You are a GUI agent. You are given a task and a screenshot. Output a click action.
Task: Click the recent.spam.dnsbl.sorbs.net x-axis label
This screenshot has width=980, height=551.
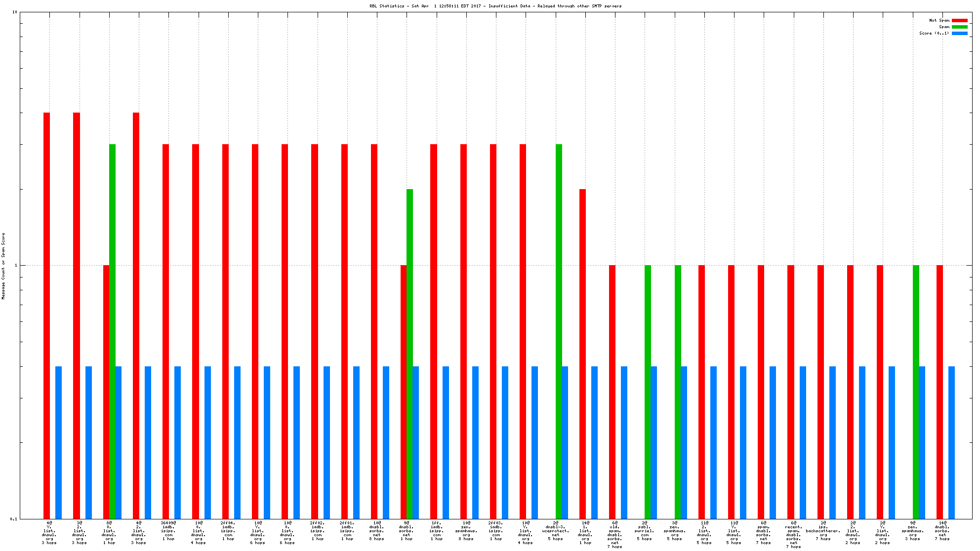[793, 535]
